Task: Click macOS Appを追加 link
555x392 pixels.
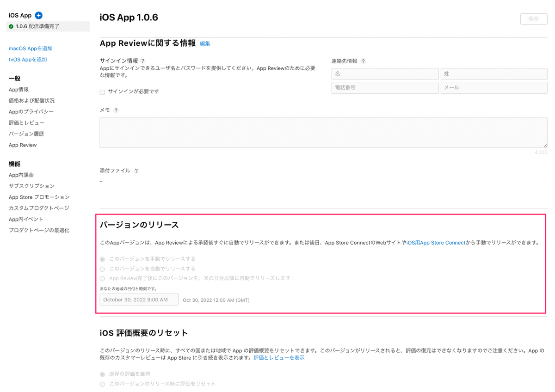Action: tap(31, 49)
